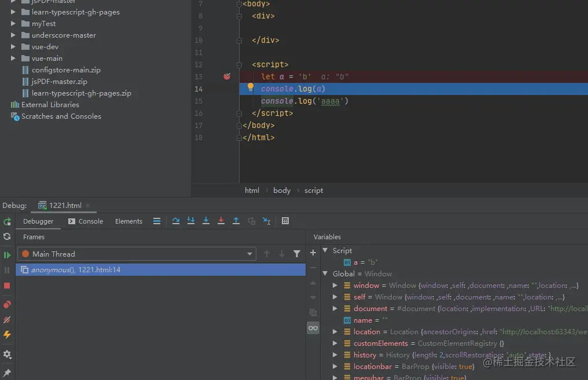Select the Debugger tab
Viewport: 588px width, 380px height.
click(x=38, y=221)
